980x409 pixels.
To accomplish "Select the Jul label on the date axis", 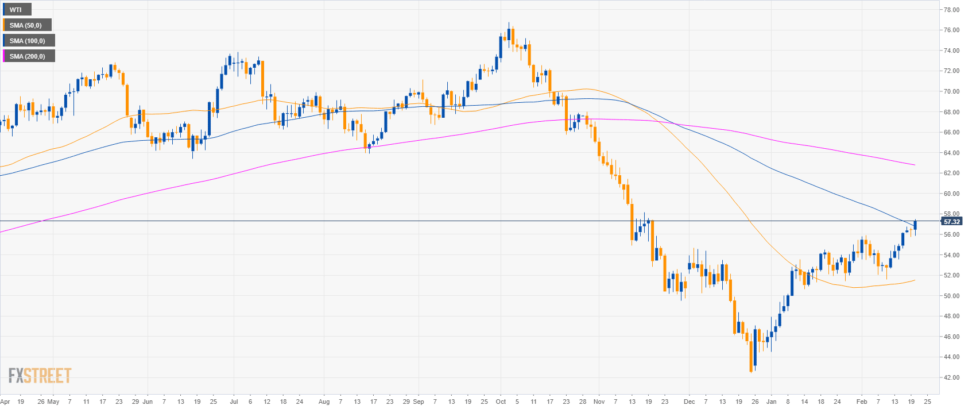I will [234, 402].
